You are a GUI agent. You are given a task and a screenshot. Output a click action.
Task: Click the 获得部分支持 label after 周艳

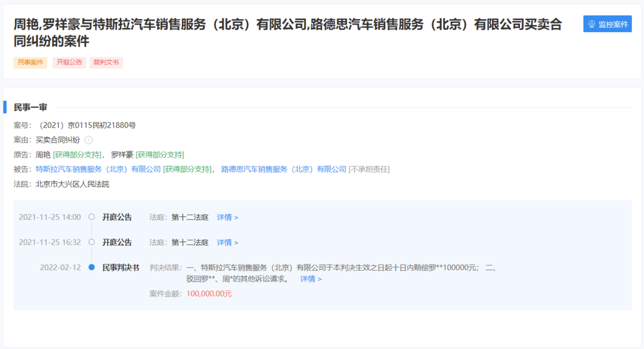(x=77, y=155)
